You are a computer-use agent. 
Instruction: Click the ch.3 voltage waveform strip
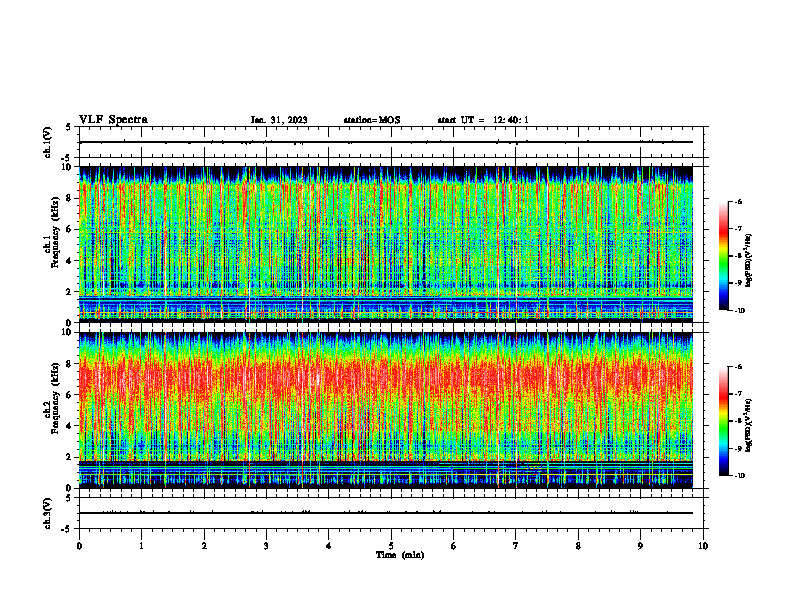coord(391,513)
